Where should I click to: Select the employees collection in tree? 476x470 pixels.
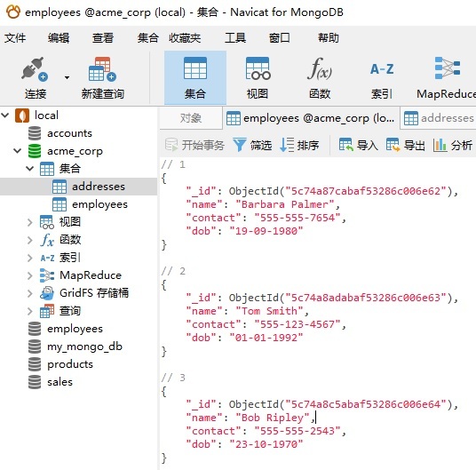99,204
